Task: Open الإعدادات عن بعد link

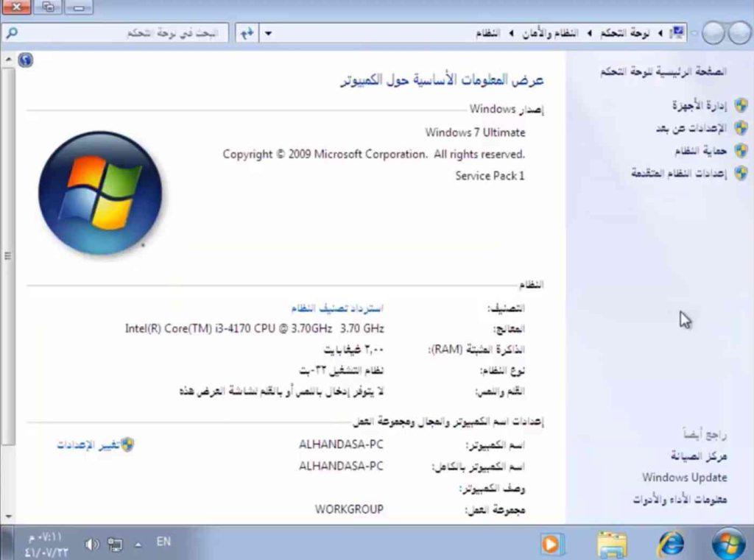Action: [x=691, y=128]
